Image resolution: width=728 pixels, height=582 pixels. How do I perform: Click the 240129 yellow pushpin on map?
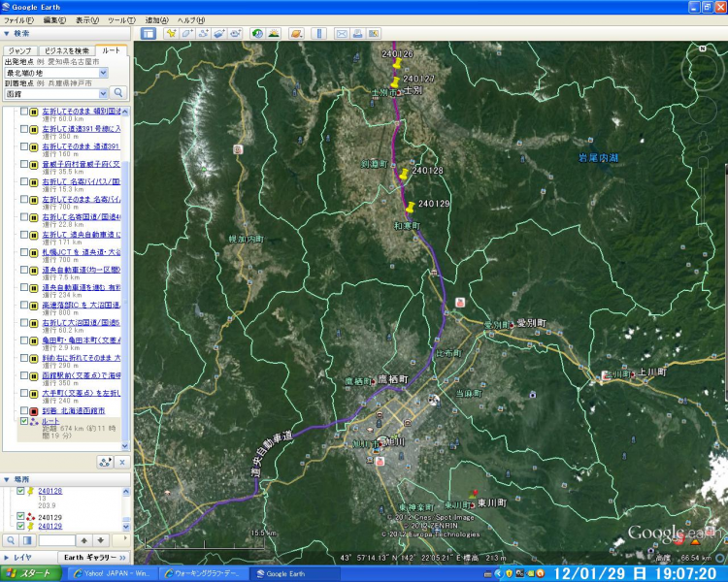pos(410,207)
